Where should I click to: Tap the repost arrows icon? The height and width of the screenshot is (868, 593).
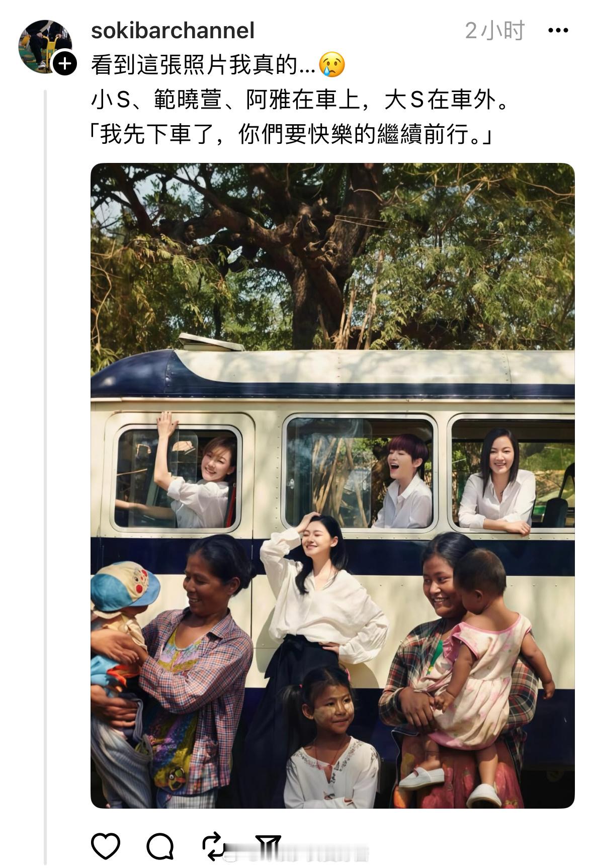coord(213,845)
